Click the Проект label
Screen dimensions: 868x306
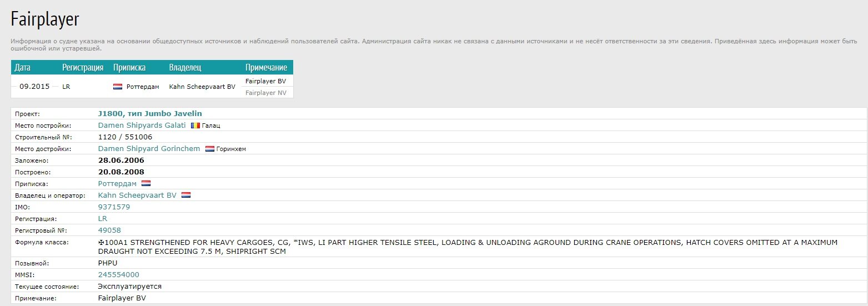click(x=27, y=114)
